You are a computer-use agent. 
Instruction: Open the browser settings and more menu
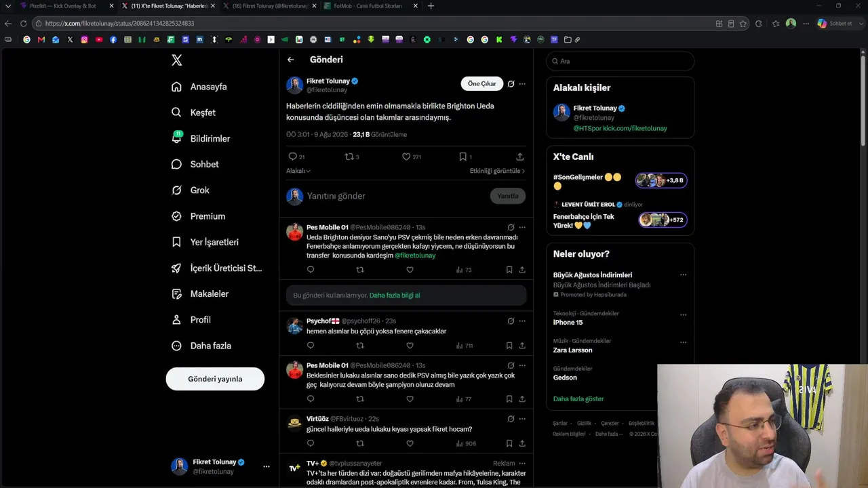(806, 23)
